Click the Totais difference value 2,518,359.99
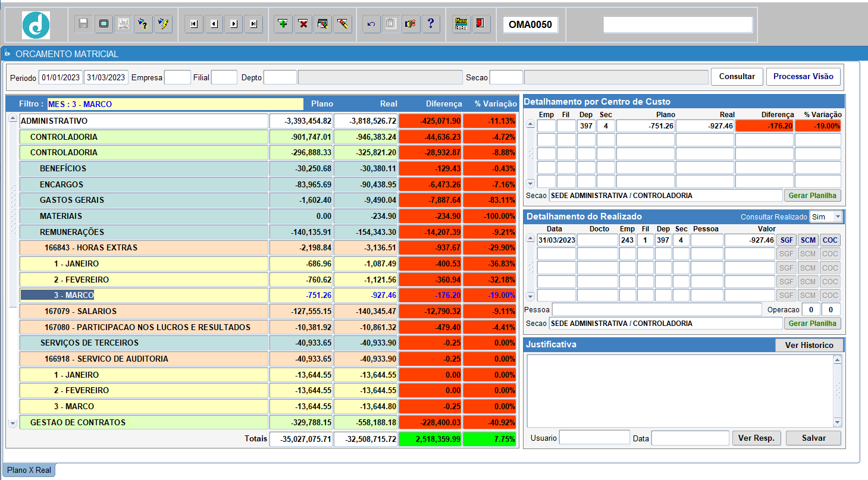The height and width of the screenshot is (480, 868). 430,439
